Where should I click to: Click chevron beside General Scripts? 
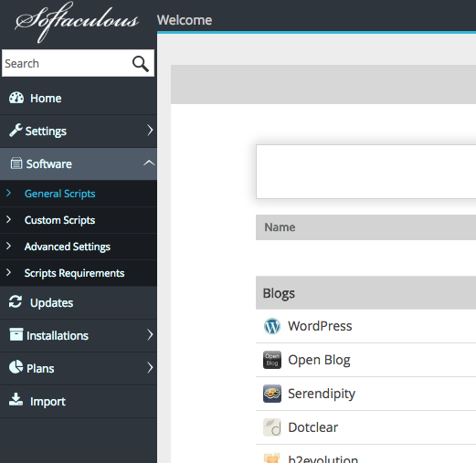pyautogui.click(x=8, y=193)
